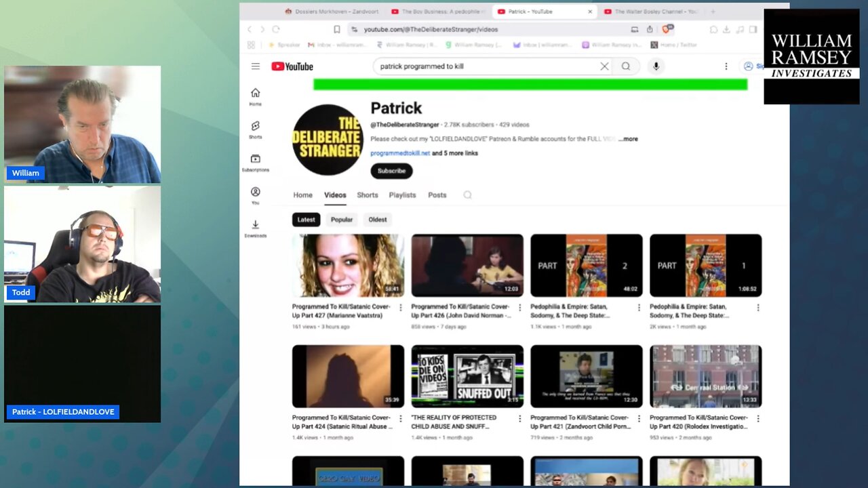This screenshot has width=868, height=488.
Task: Toggle the browser sidebar panel
Action: click(x=753, y=29)
